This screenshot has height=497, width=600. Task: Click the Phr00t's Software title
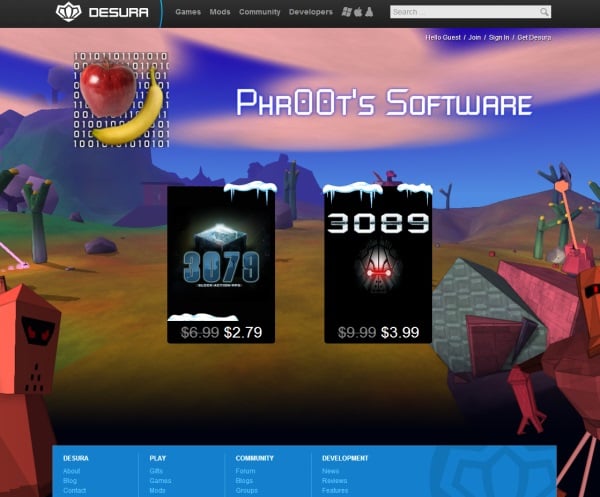coord(384,102)
